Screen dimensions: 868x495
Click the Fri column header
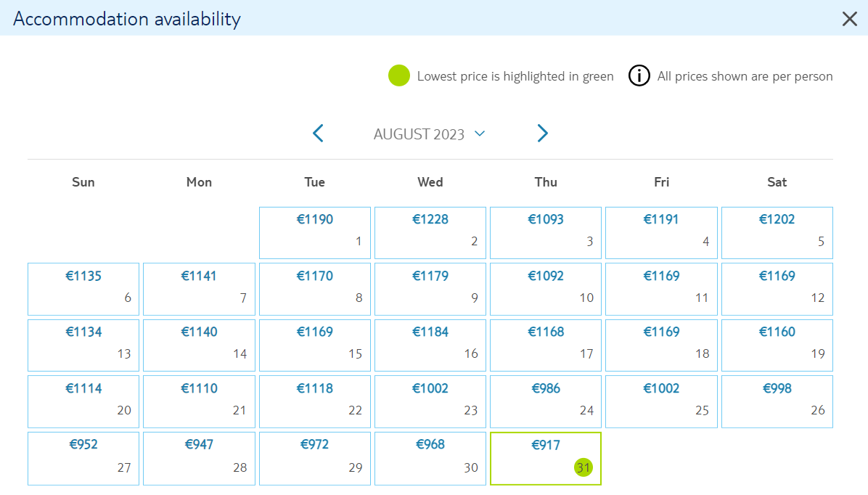coord(661,182)
